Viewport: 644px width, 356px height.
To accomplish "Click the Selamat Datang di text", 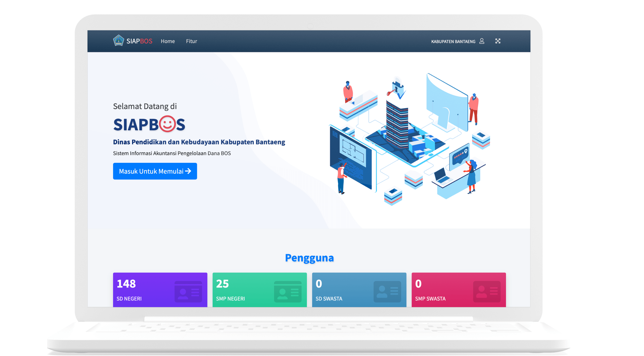I will point(145,106).
